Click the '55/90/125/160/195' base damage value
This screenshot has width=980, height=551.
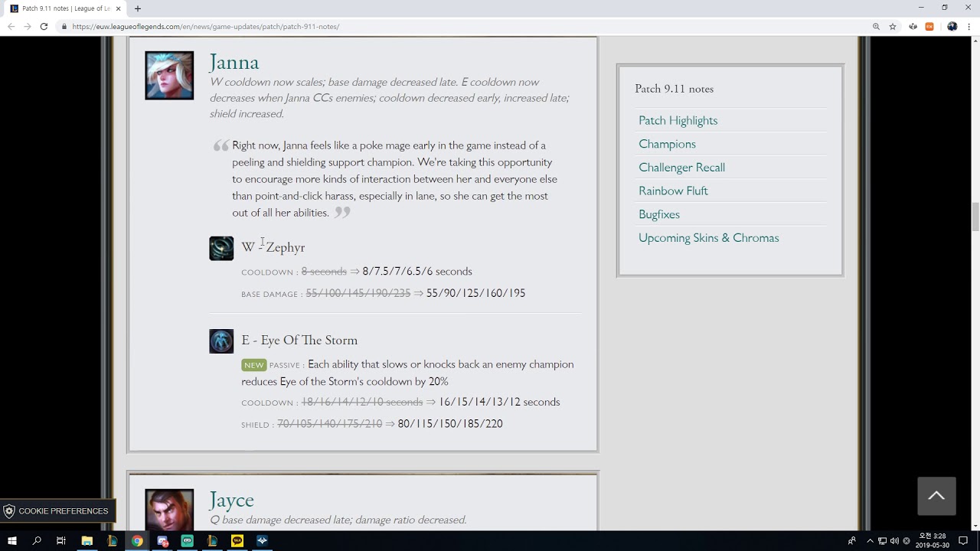pos(475,293)
